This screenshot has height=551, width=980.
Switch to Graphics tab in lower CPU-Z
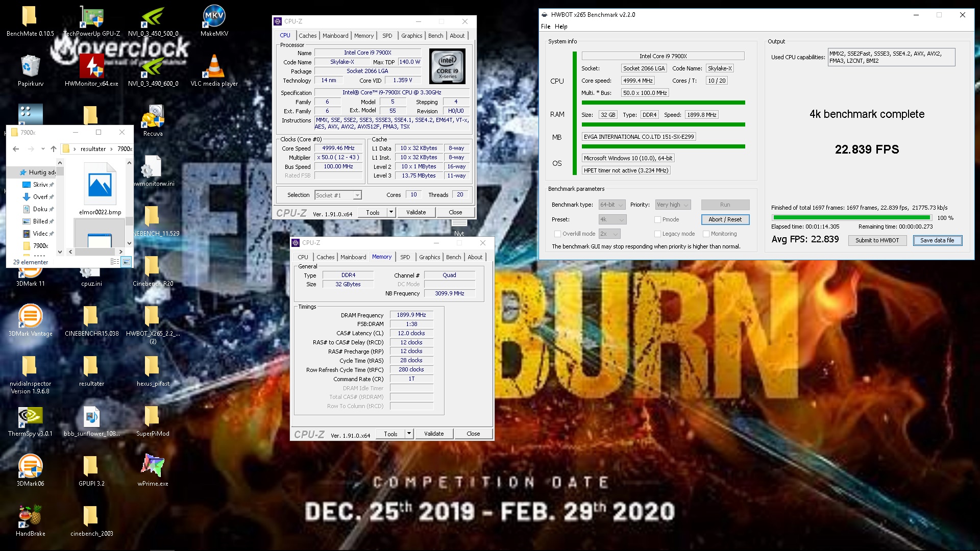(x=429, y=257)
